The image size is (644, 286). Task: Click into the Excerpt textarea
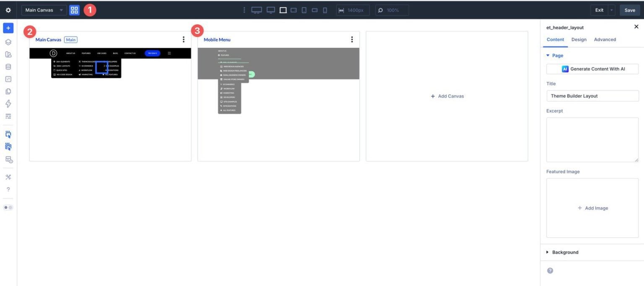[x=592, y=140]
